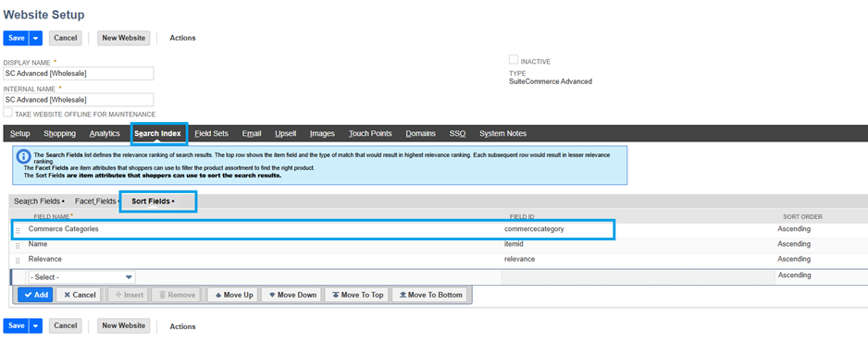Switch to the Images tab
Screen dimensions: 868x342
(x=322, y=134)
